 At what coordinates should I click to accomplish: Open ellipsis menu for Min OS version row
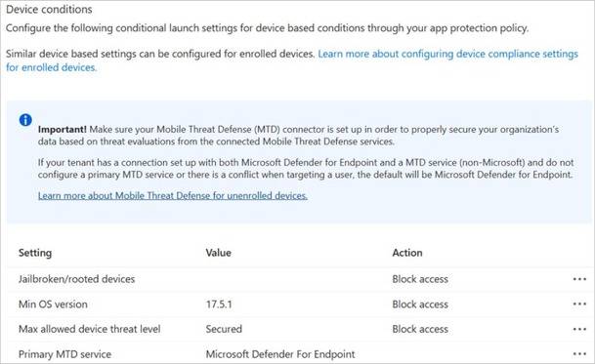tap(579, 304)
